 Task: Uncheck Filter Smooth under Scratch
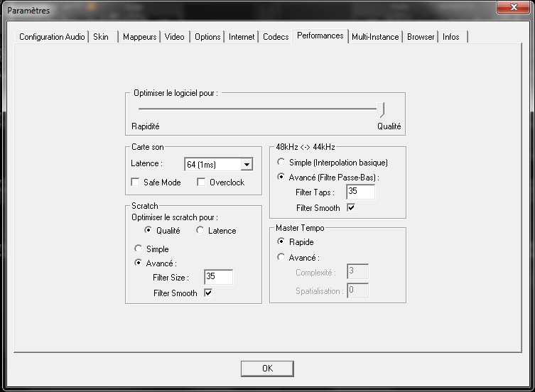(208, 293)
